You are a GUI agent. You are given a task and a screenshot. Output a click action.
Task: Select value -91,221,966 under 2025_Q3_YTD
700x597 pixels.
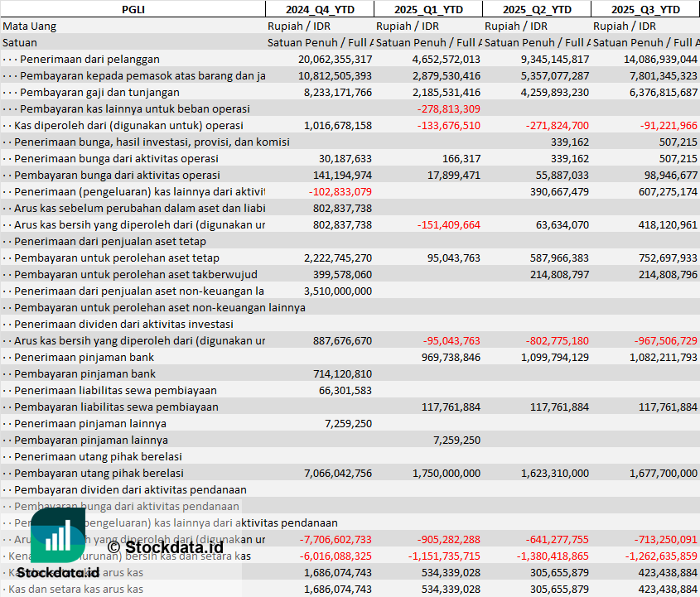point(669,125)
